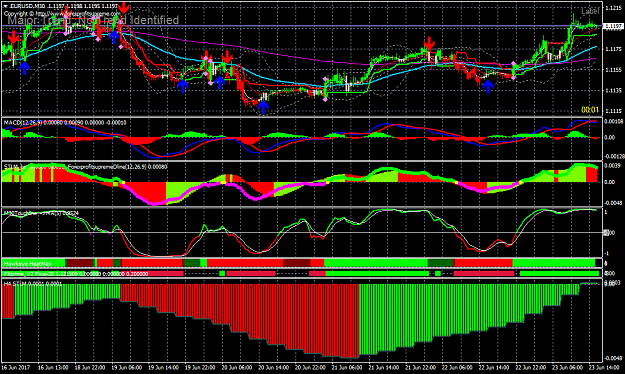Click the 16 Jun 13:00 time label
Screen dimensions: 625x374
click(x=53, y=367)
